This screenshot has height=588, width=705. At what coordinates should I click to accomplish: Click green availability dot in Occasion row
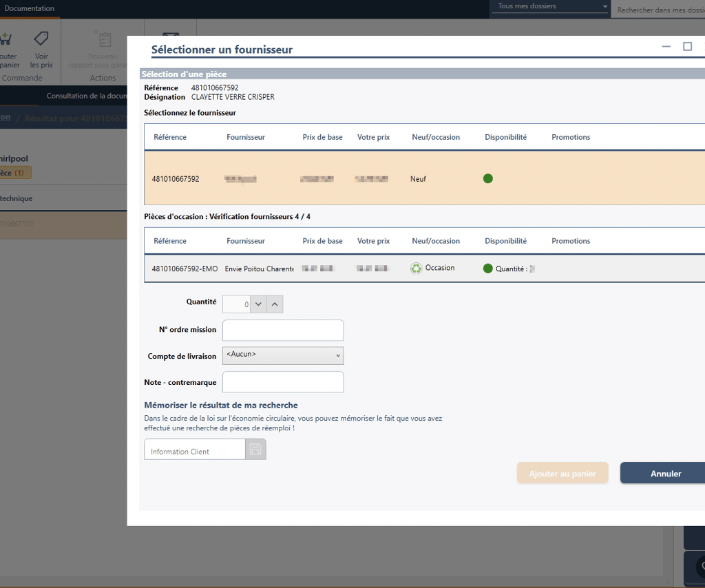pyautogui.click(x=488, y=269)
